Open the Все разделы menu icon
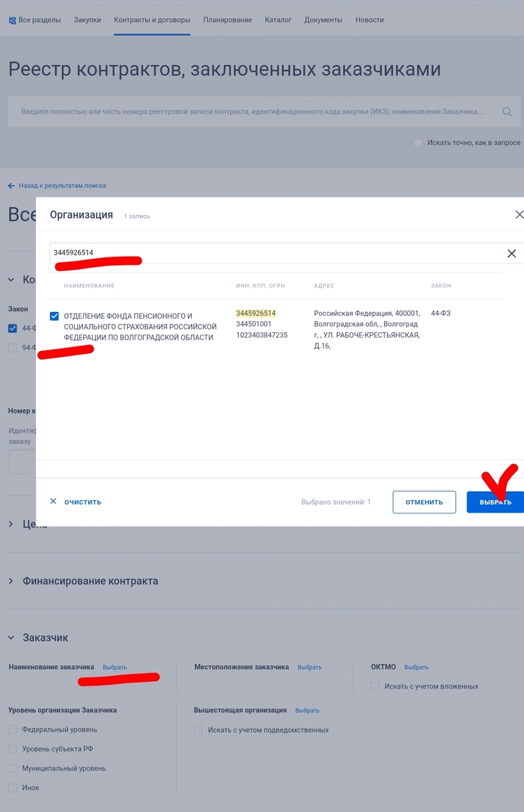This screenshot has width=524, height=812. coord(12,20)
